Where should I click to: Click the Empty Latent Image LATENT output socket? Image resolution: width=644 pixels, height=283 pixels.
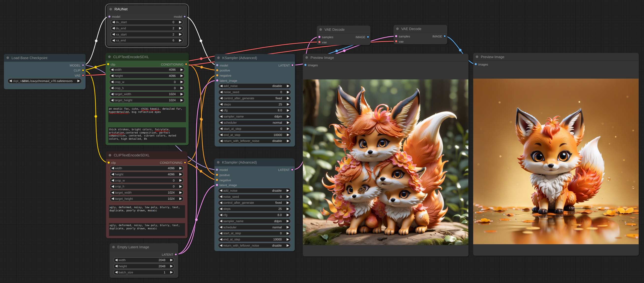(x=176, y=254)
